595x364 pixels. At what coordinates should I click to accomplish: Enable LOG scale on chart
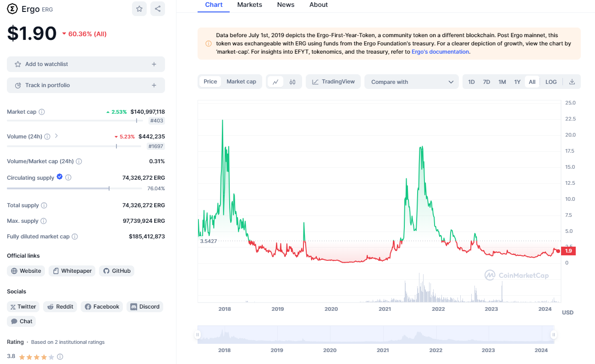(x=551, y=82)
